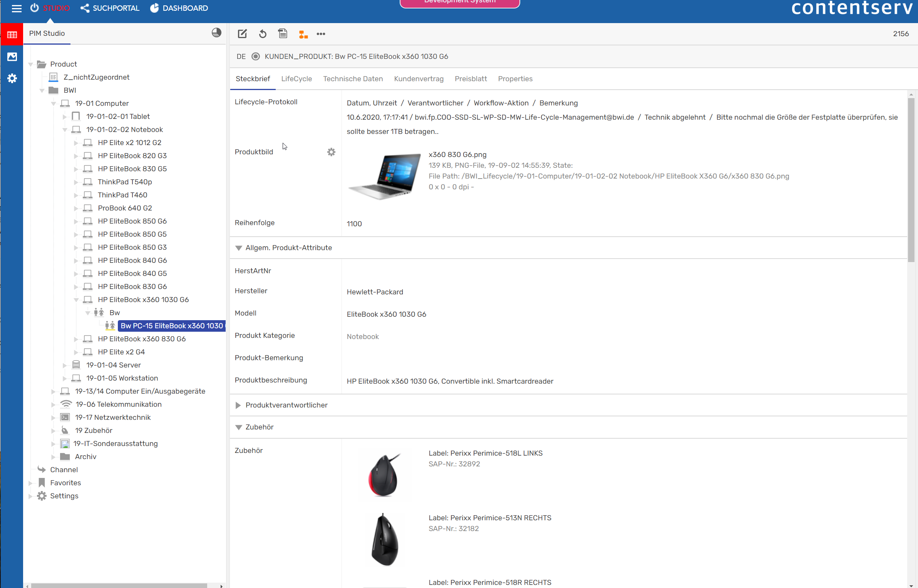Click the 19-01-04 Server icon

(x=76, y=365)
